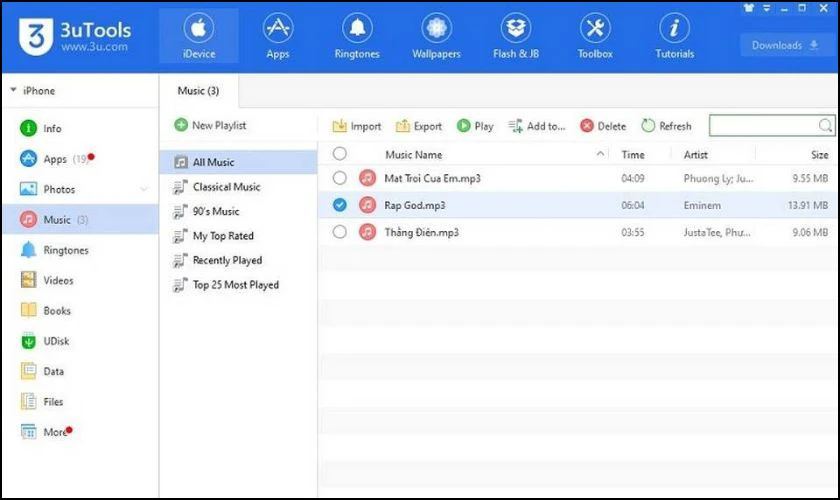Open Info in the iPhone sidebar
The image size is (840, 500).
pyautogui.click(x=80, y=129)
